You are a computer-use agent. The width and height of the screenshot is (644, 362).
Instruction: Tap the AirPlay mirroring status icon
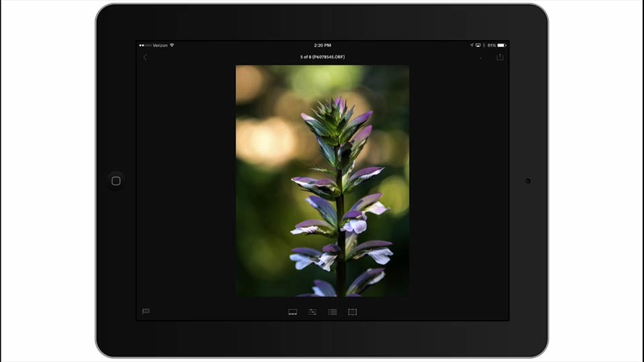tap(478, 46)
